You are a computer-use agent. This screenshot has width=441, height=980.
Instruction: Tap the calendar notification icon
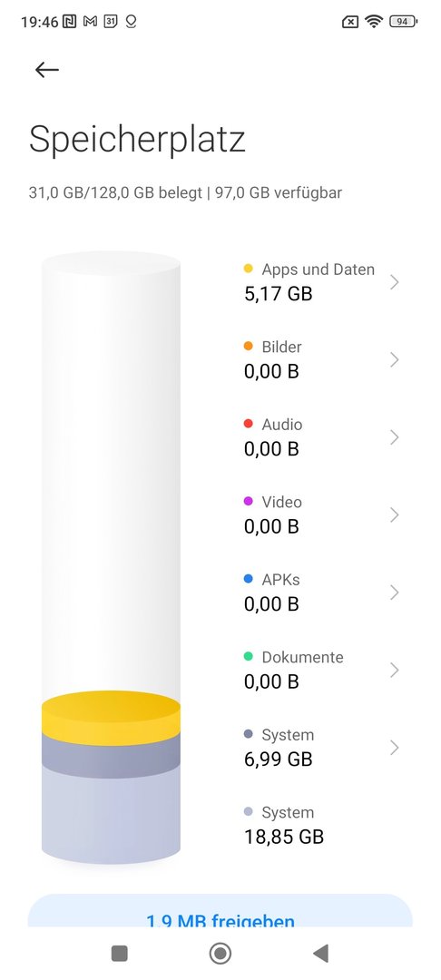point(111,22)
